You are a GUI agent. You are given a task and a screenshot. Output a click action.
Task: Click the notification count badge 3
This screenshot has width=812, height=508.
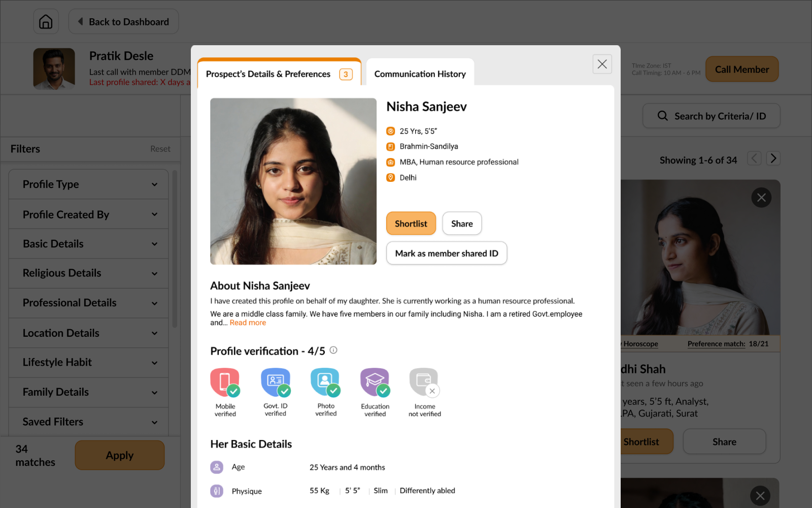pos(346,74)
